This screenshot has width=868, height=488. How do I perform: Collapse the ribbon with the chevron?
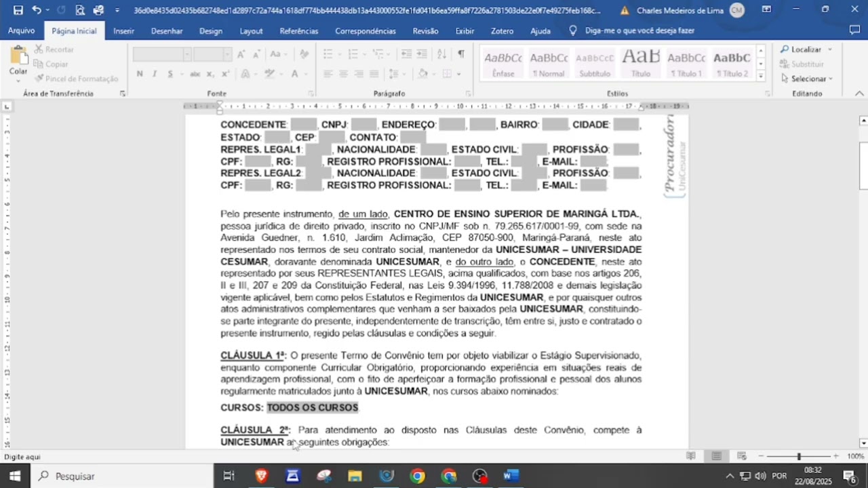point(860,94)
